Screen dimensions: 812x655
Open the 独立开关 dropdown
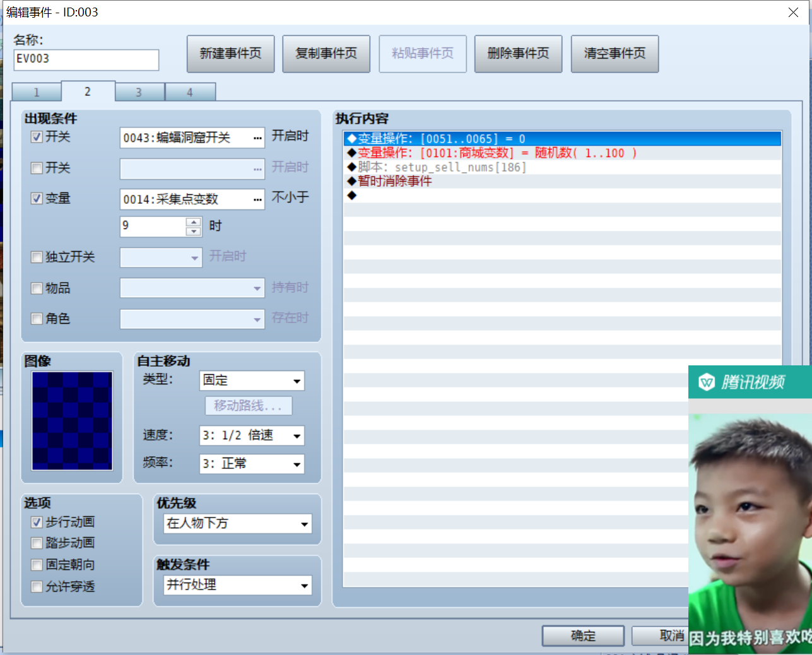point(161,257)
